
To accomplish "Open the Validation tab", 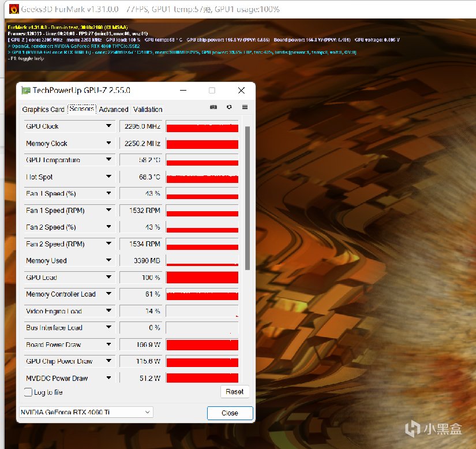I will coord(148,109).
